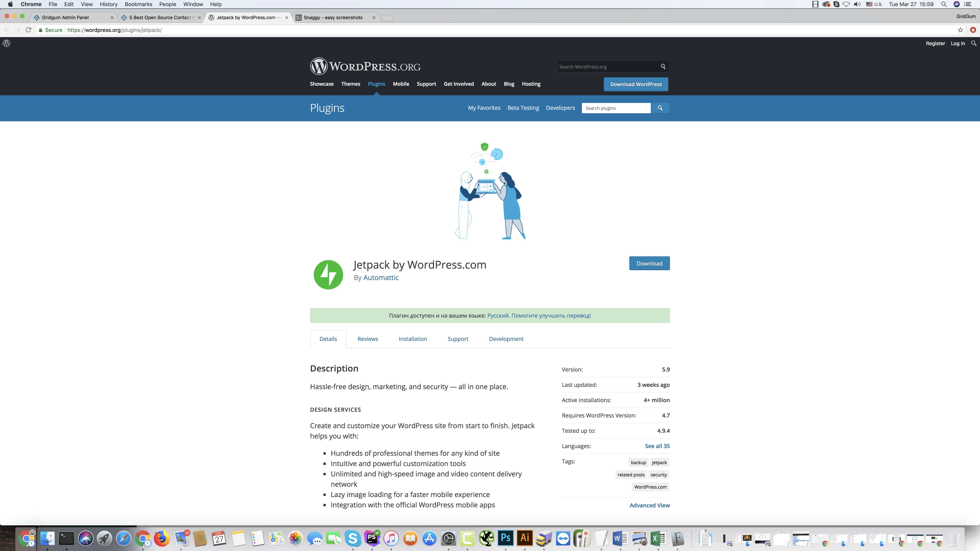Open Firefox from the dock
The height and width of the screenshot is (551, 980).
pyautogui.click(x=162, y=538)
